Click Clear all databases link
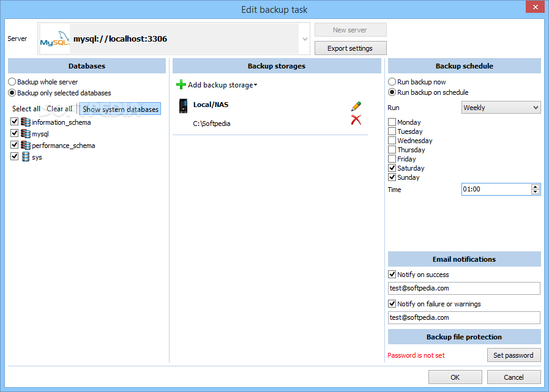549x392 pixels. pyautogui.click(x=59, y=109)
